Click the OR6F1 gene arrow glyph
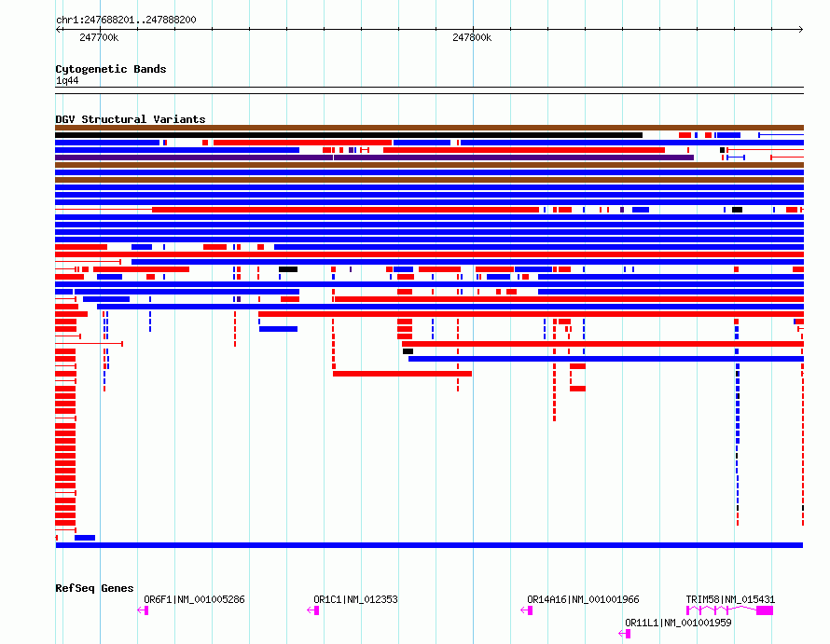 tap(143, 610)
